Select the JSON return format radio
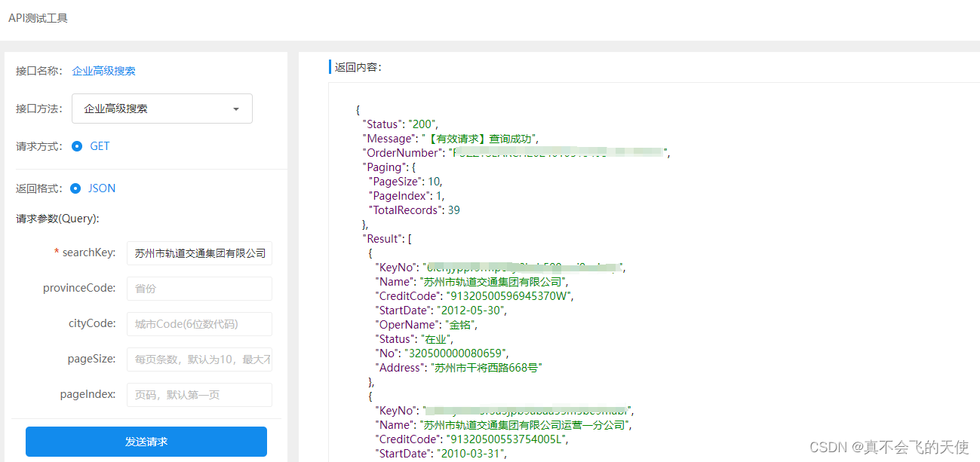The height and width of the screenshot is (462, 980). point(75,188)
